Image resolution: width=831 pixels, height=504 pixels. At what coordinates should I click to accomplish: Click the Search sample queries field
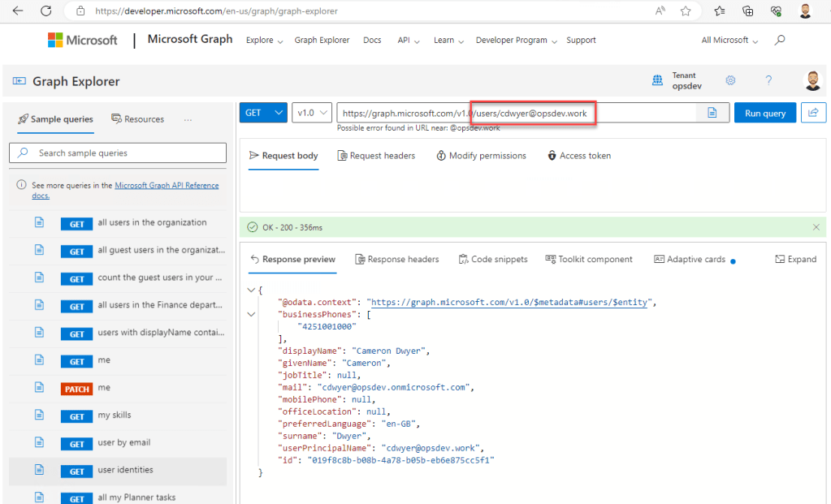[118, 153]
